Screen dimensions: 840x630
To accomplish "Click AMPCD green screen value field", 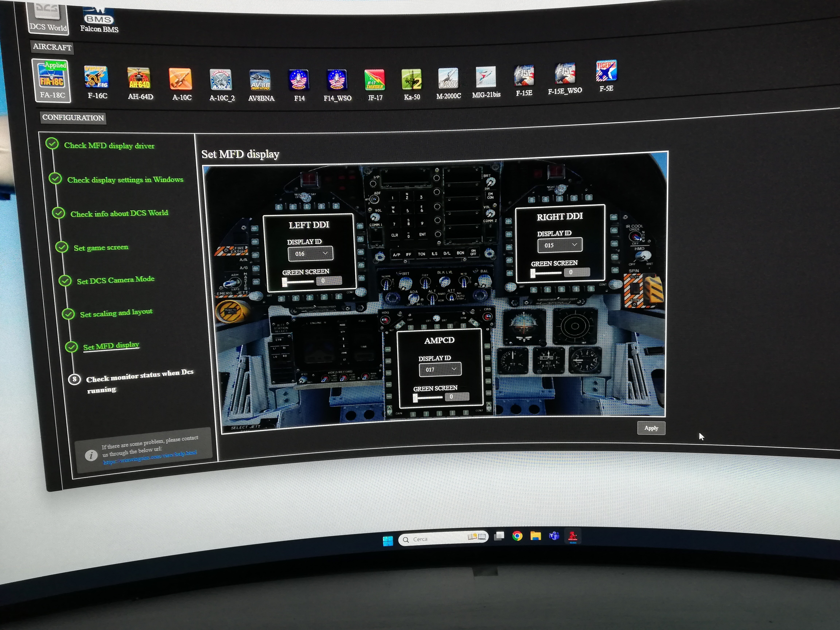I will coord(457,396).
